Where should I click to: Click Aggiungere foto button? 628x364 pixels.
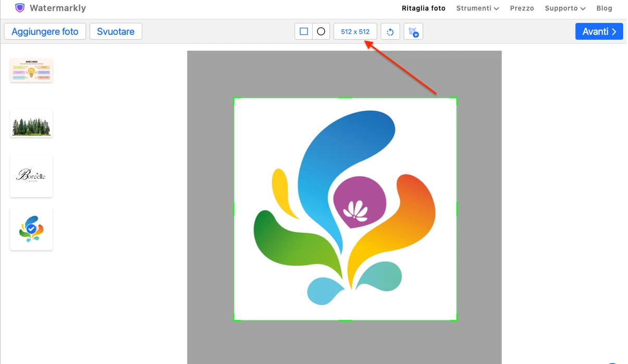(x=45, y=31)
